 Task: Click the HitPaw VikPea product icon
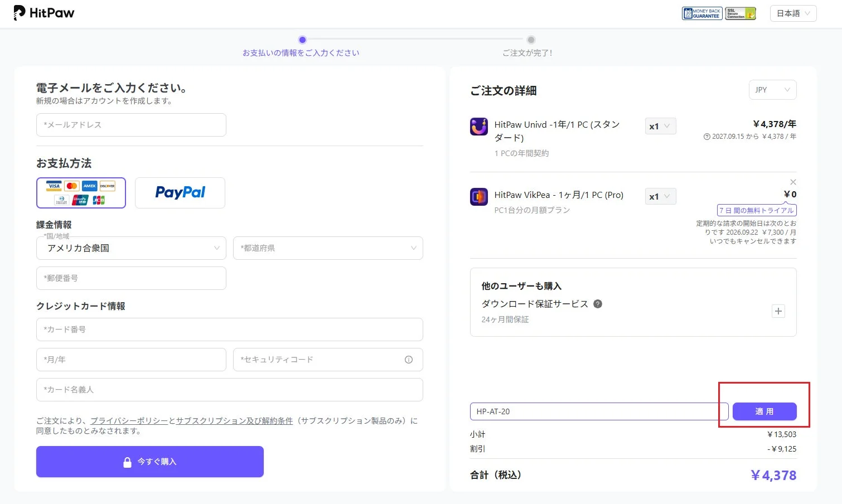(479, 196)
